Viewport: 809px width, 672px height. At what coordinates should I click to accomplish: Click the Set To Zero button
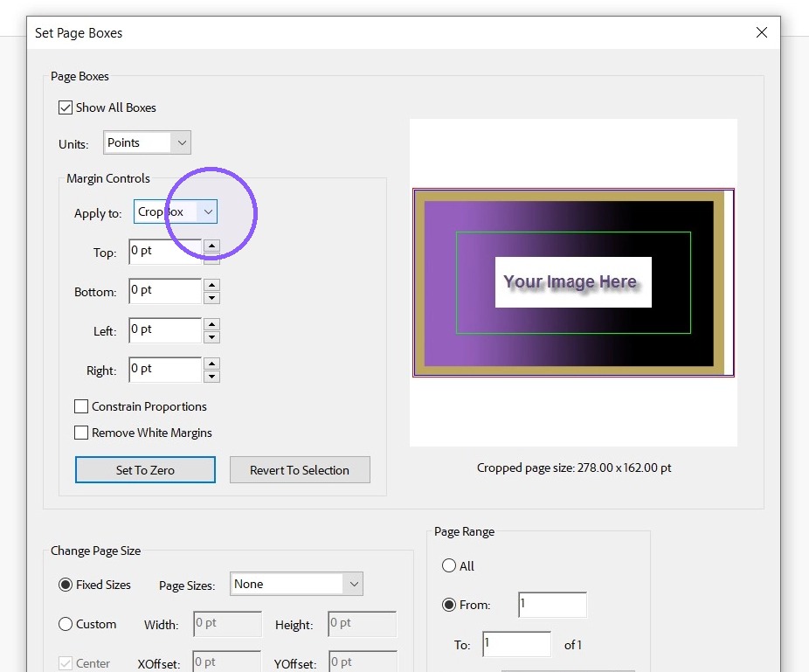[145, 470]
